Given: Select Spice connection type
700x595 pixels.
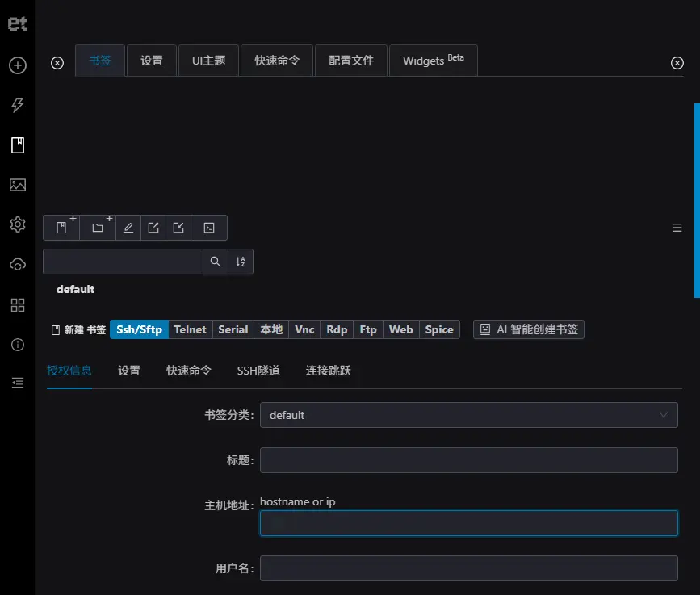Looking at the screenshot, I should [439, 329].
